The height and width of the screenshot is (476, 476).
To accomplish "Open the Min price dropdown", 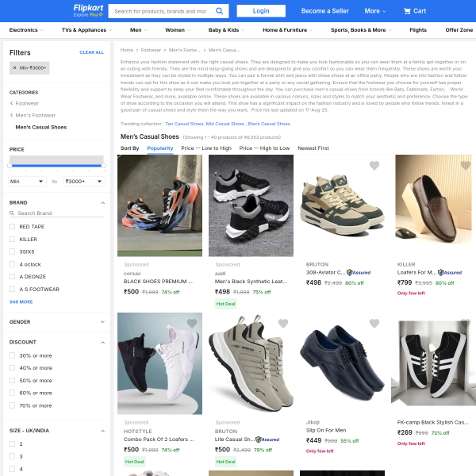I will click(x=27, y=181).
